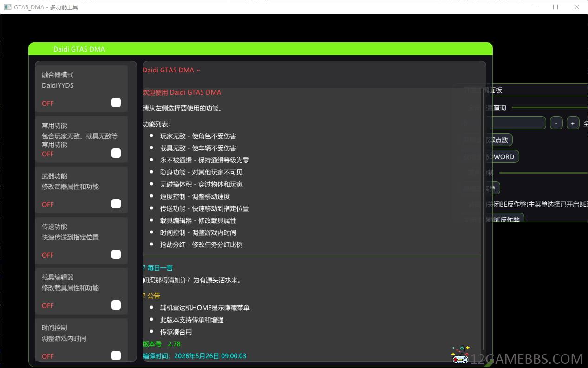Viewport: 588px width, 368px height.
Task: Click the '每日一言' heading
Action: [x=160, y=268]
